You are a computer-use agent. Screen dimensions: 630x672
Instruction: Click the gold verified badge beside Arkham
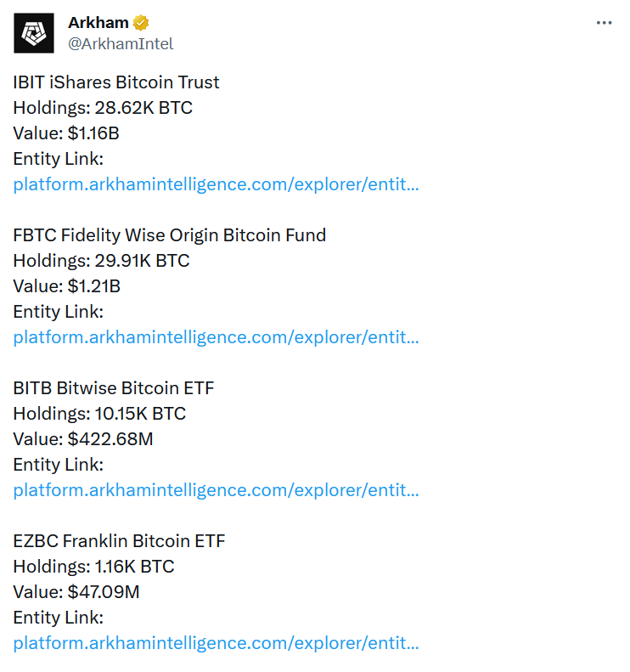(140, 23)
